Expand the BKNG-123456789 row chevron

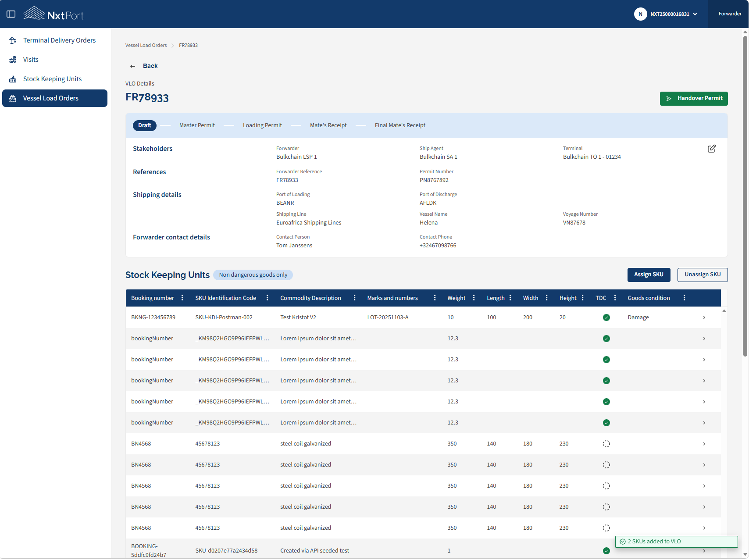click(x=704, y=317)
